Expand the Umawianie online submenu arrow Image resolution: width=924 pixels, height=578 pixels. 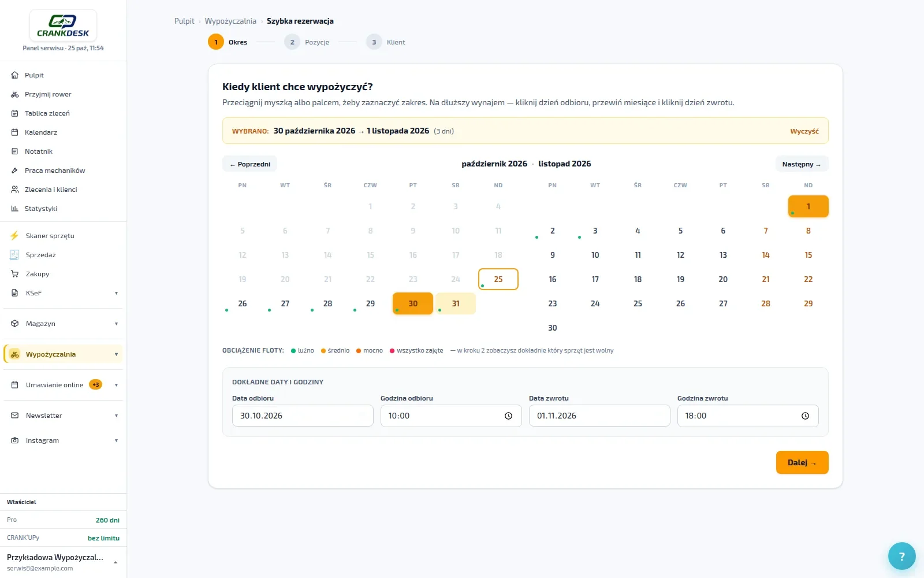click(116, 385)
